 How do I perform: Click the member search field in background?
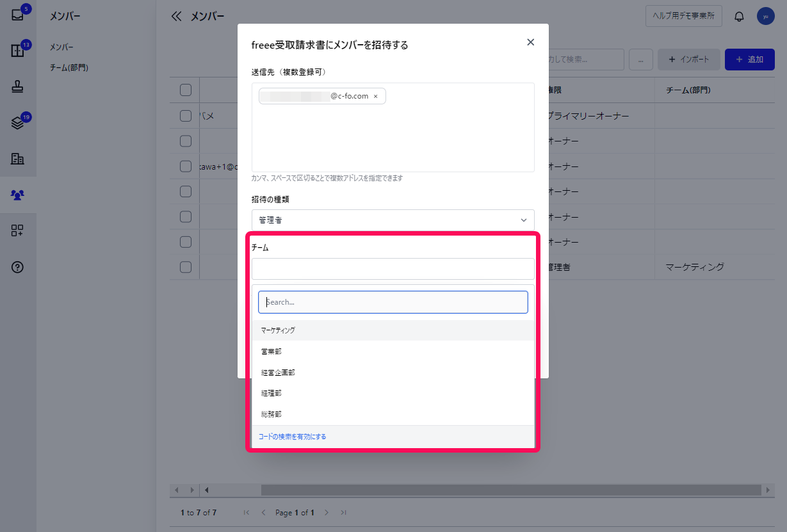[586, 60]
